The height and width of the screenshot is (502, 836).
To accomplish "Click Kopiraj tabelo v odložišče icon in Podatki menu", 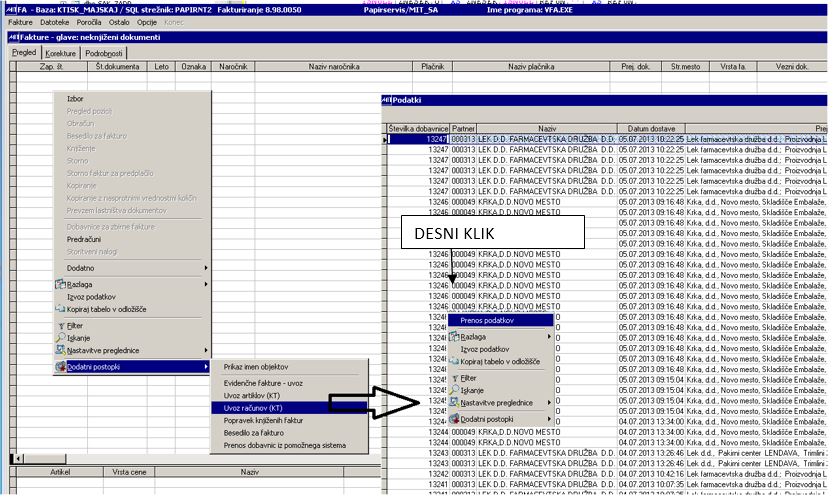I will [x=454, y=361].
